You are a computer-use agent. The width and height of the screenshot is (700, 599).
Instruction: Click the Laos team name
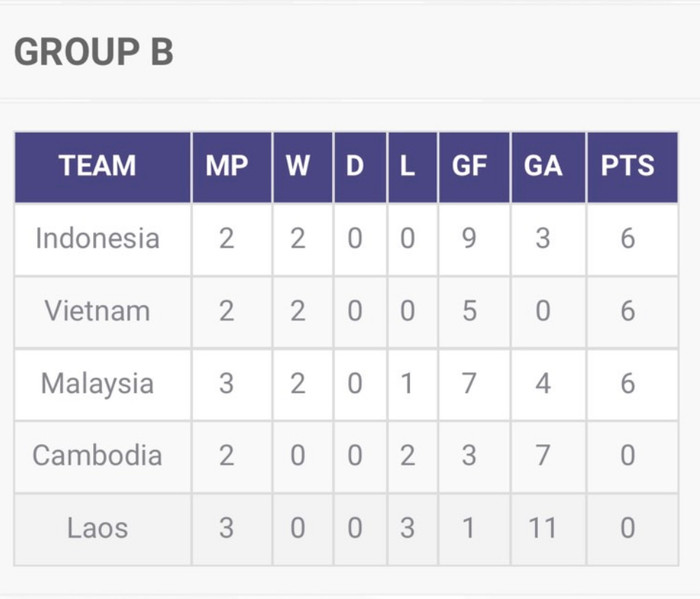97,527
